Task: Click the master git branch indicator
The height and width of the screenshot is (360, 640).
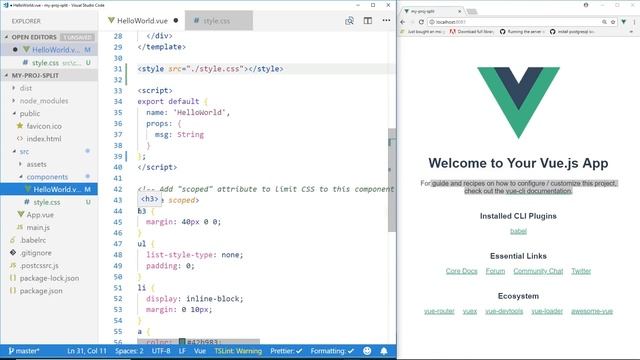Action: point(24,351)
